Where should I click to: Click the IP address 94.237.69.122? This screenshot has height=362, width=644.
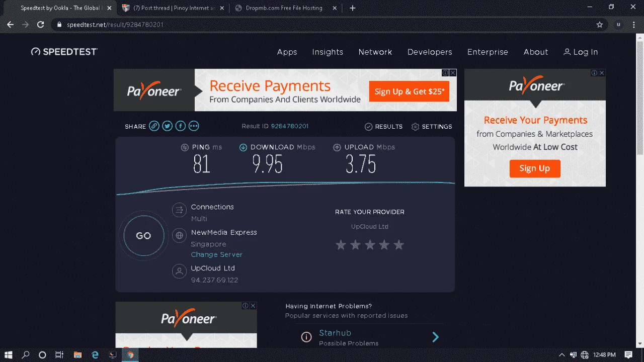pos(214,280)
